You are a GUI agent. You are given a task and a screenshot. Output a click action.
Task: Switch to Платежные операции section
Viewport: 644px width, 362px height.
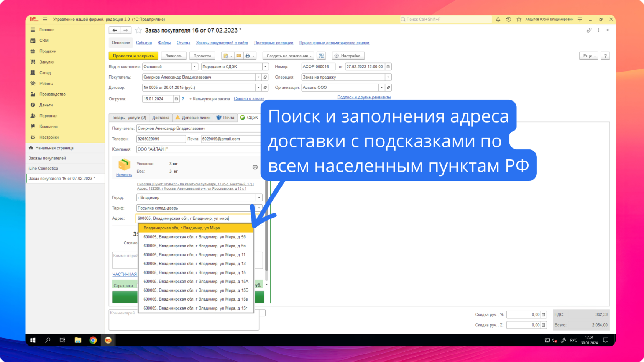click(274, 43)
